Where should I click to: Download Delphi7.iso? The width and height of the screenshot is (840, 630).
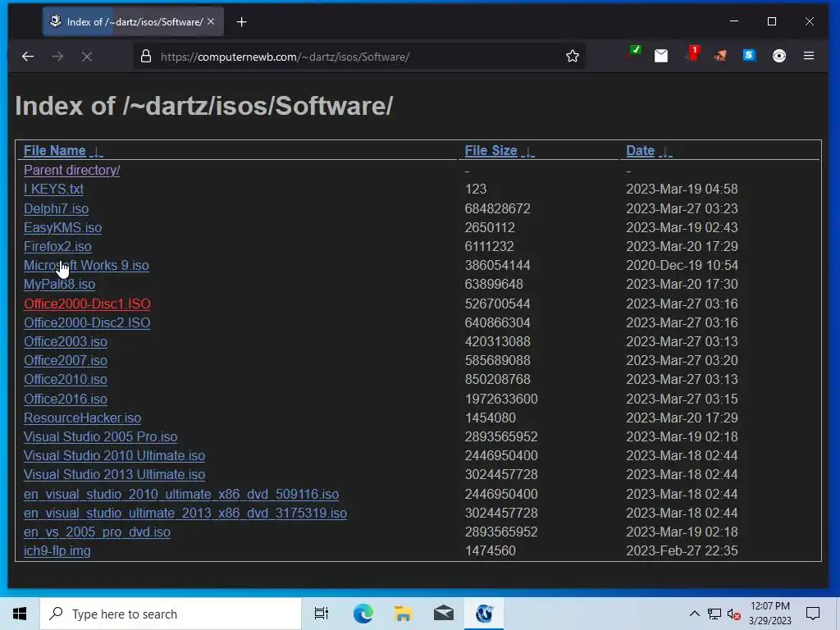[x=57, y=208]
